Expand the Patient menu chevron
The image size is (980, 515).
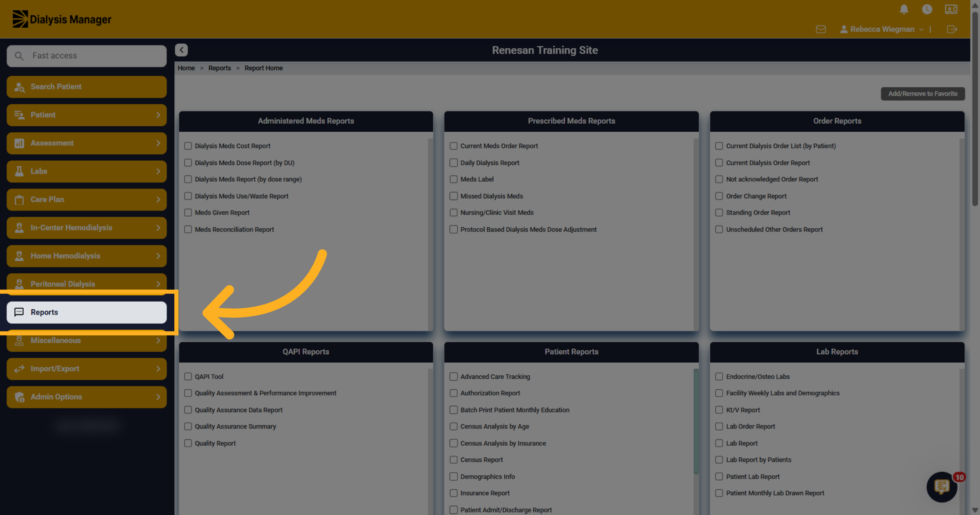pos(158,115)
